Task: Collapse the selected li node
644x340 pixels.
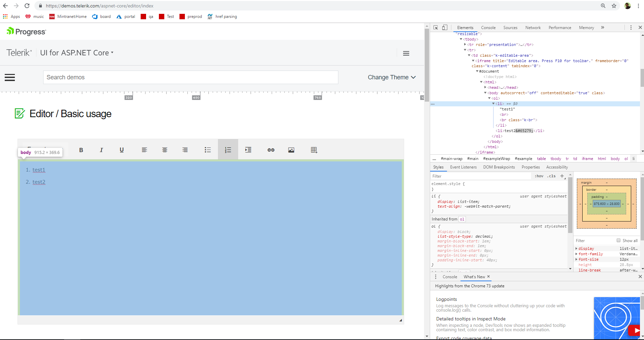Action: [x=493, y=104]
